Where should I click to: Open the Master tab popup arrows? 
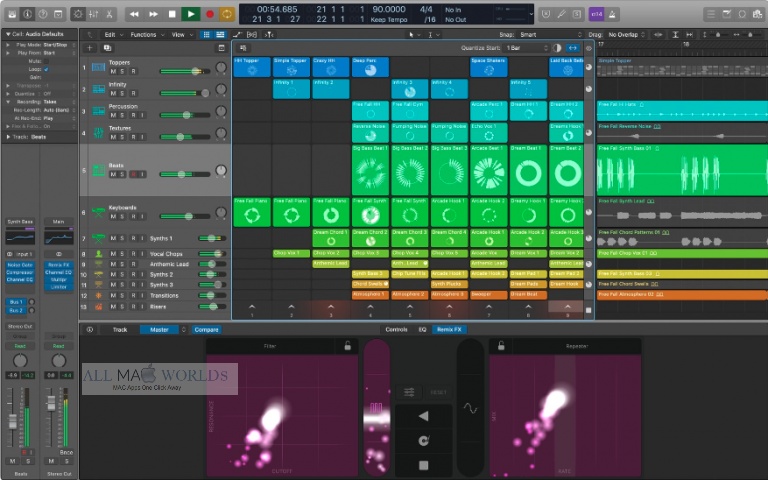pyautogui.click(x=184, y=330)
